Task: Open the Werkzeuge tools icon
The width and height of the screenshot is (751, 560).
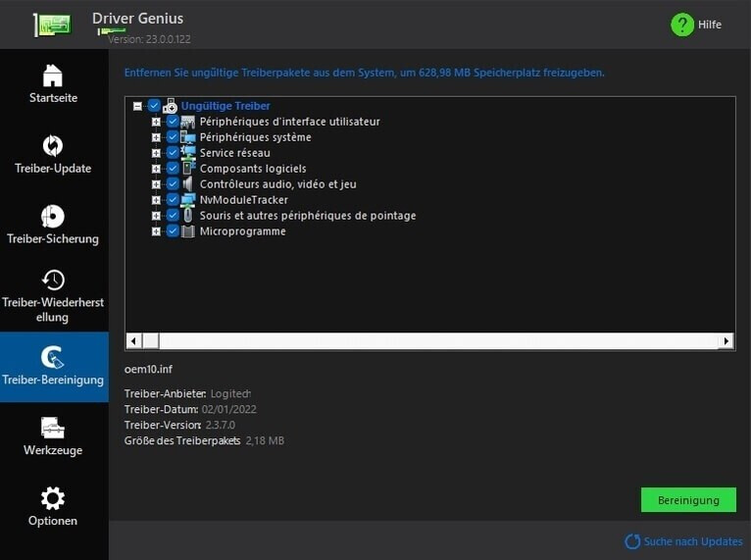Action: (x=53, y=429)
